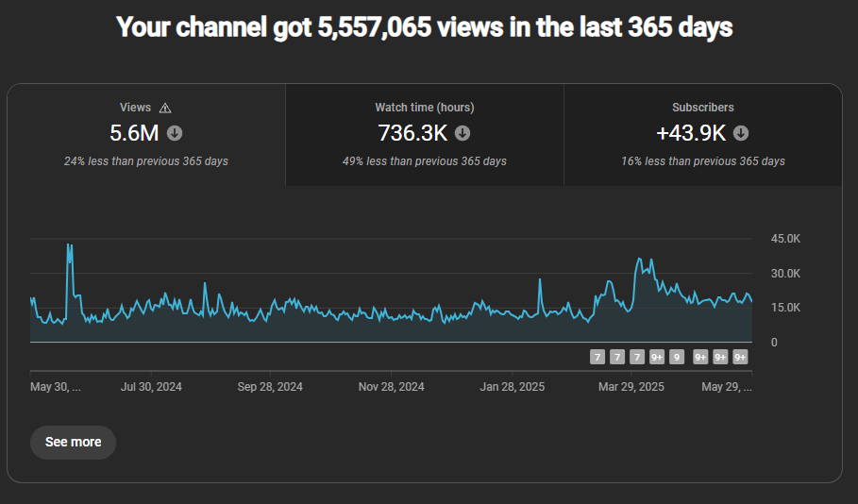
Task: Click the 5.6M views value
Action: (134, 133)
